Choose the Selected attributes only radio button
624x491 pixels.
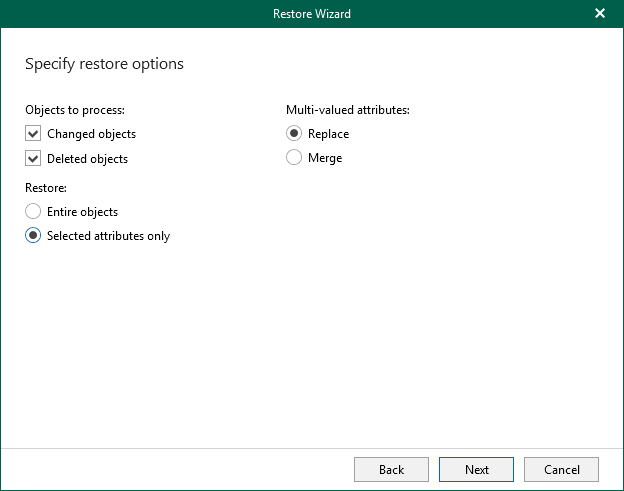click(x=34, y=236)
